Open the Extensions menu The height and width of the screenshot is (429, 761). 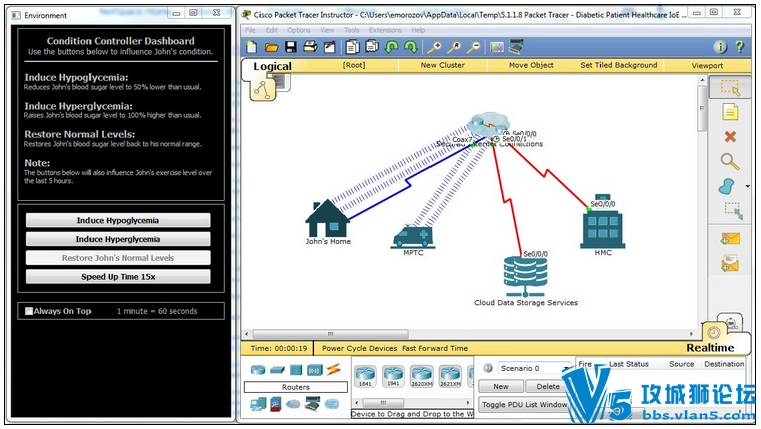pyautogui.click(x=385, y=30)
